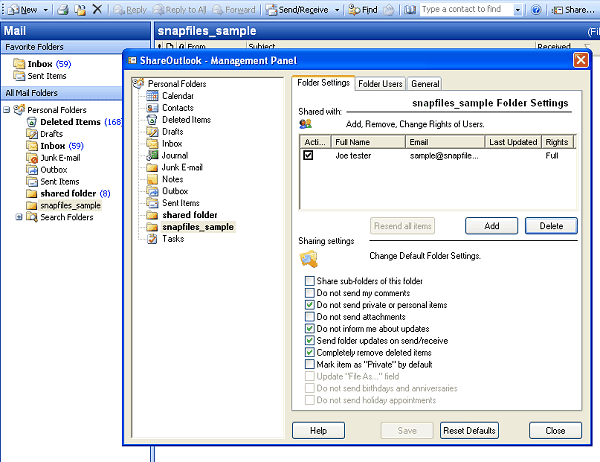This screenshot has width=600, height=462.
Task: Select Inbox in Favorite Folders
Action: point(42,64)
